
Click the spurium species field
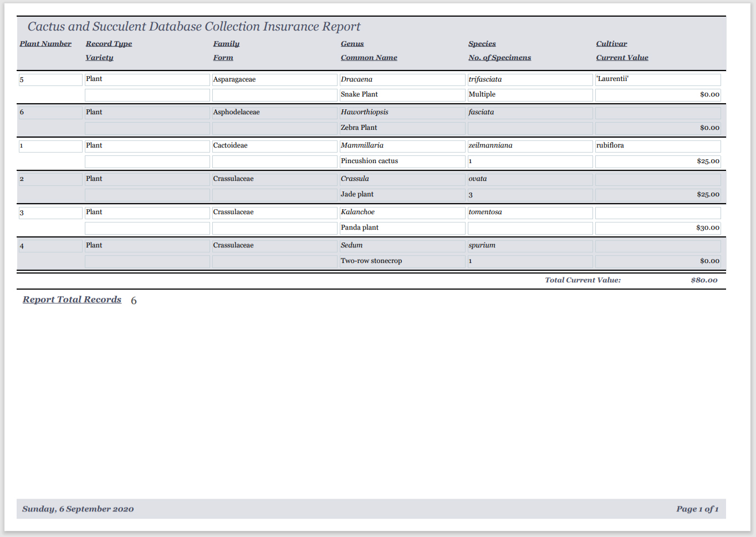[530, 246]
